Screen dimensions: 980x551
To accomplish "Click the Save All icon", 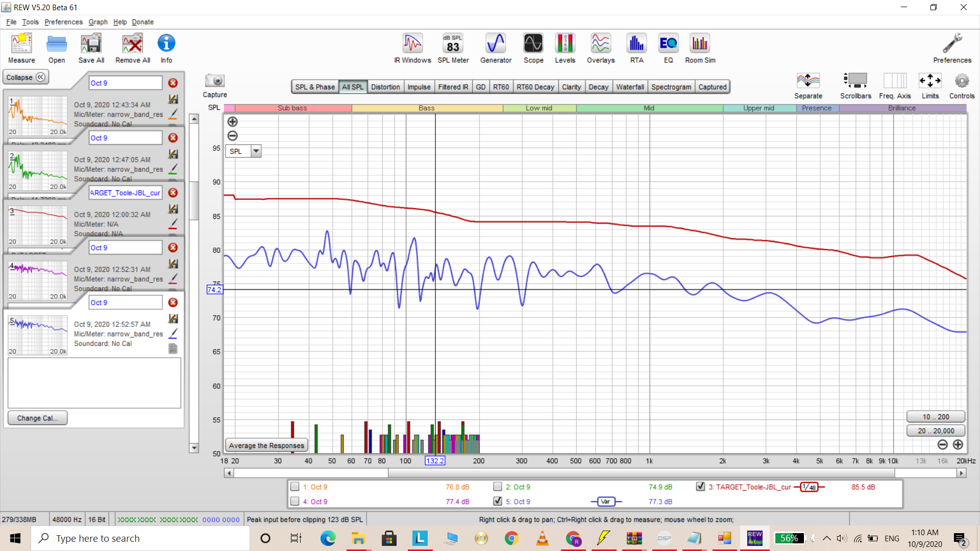I will click(x=91, y=48).
